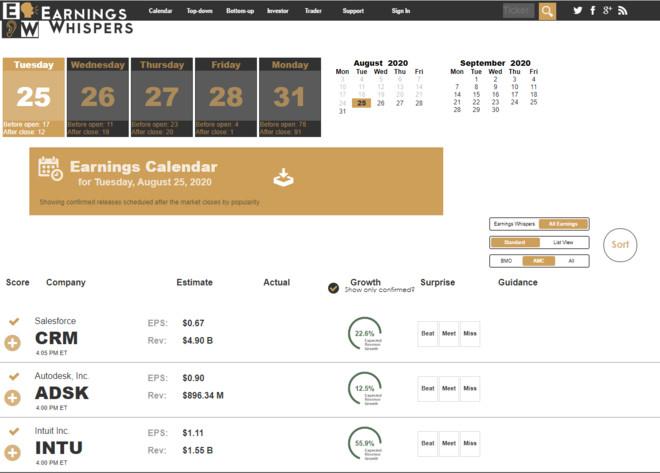Click the plus icon beside CRM
The width and height of the screenshot is (660, 473).
point(13,343)
